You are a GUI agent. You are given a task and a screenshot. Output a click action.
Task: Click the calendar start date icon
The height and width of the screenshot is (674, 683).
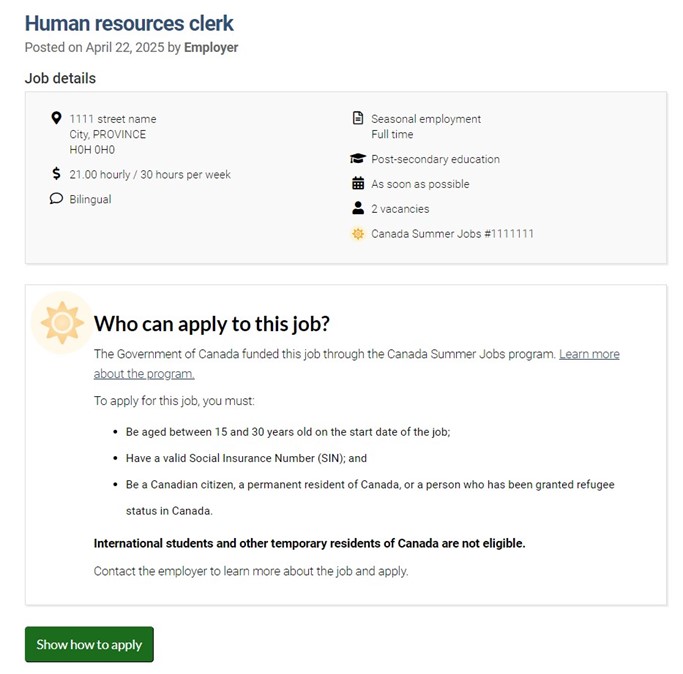click(x=358, y=184)
